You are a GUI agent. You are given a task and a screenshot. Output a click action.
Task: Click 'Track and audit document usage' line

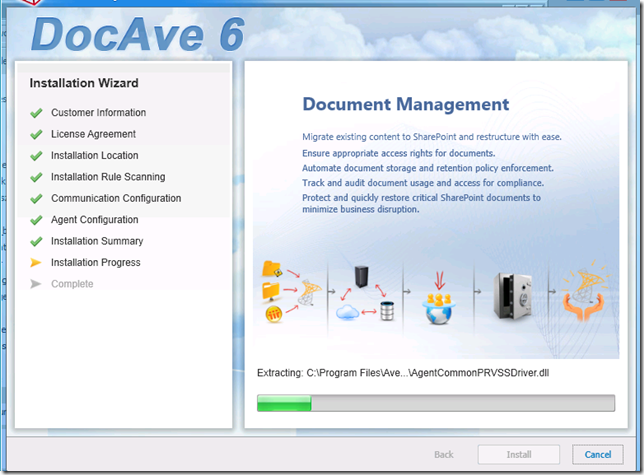(x=423, y=183)
